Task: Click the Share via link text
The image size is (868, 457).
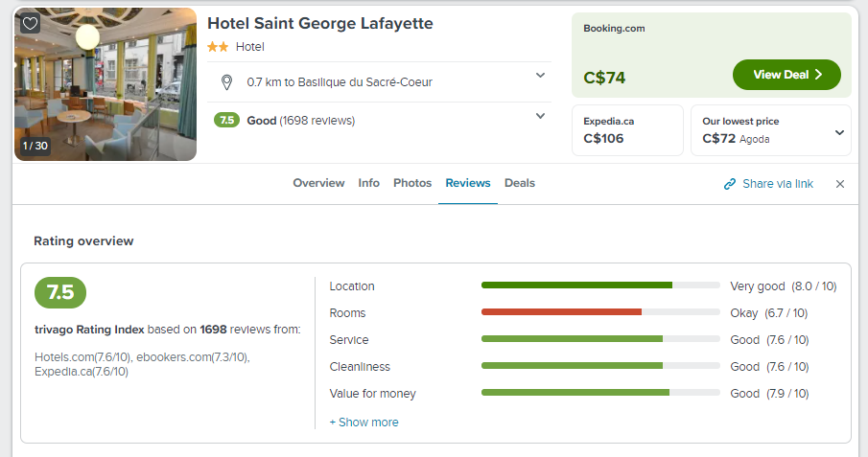Action: tap(777, 184)
